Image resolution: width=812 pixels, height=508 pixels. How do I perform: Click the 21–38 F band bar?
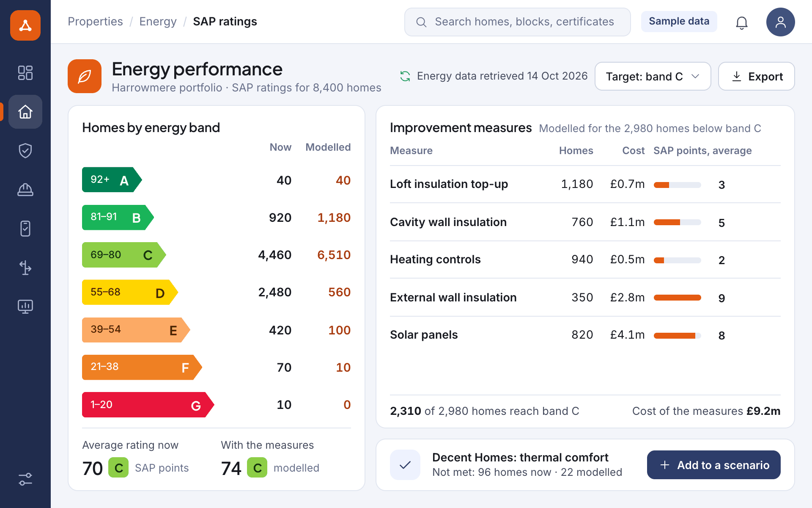click(142, 367)
